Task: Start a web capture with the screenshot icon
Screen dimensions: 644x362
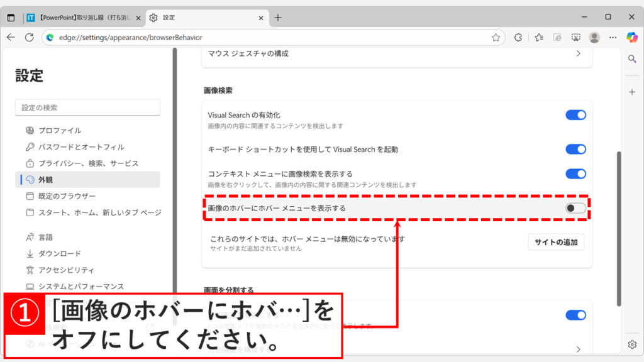Action: click(x=576, y=37)
